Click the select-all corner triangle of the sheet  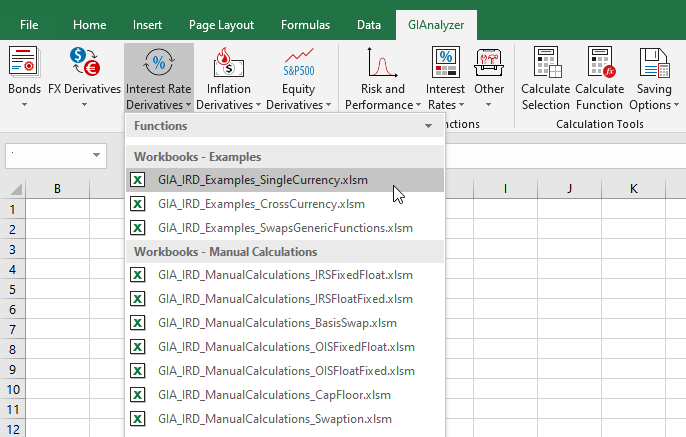click(16, 189)
